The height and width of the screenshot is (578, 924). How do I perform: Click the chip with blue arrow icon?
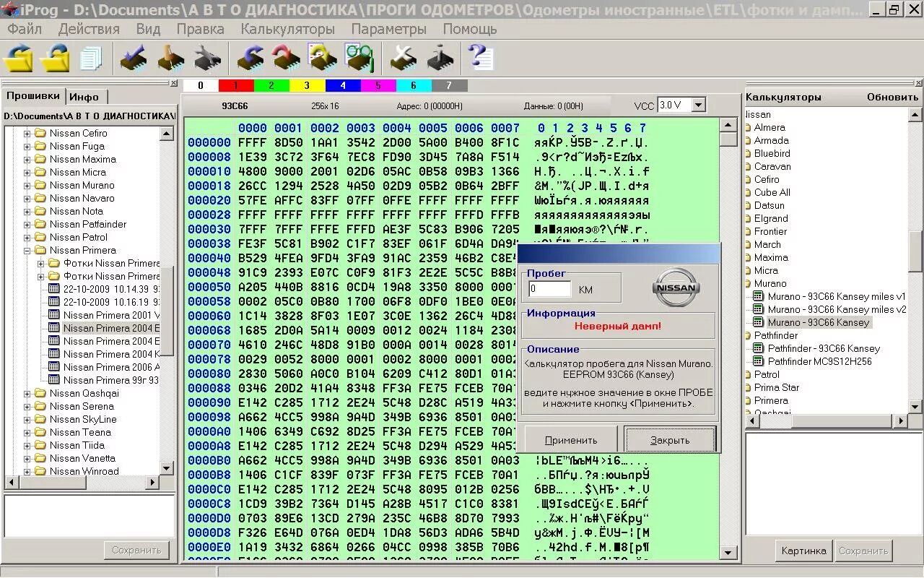[250, 58]
